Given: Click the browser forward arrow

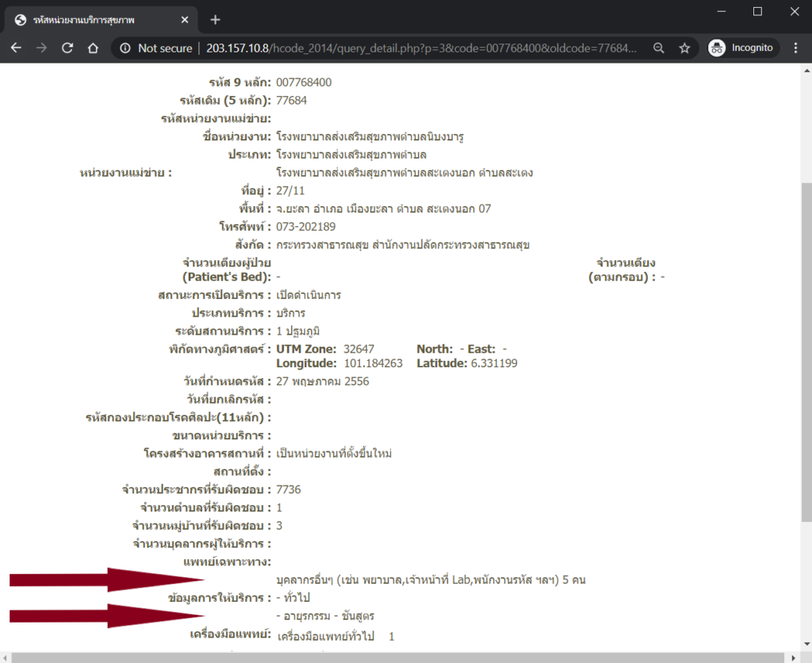Looking at the screenshot, I should coord(41,48).
